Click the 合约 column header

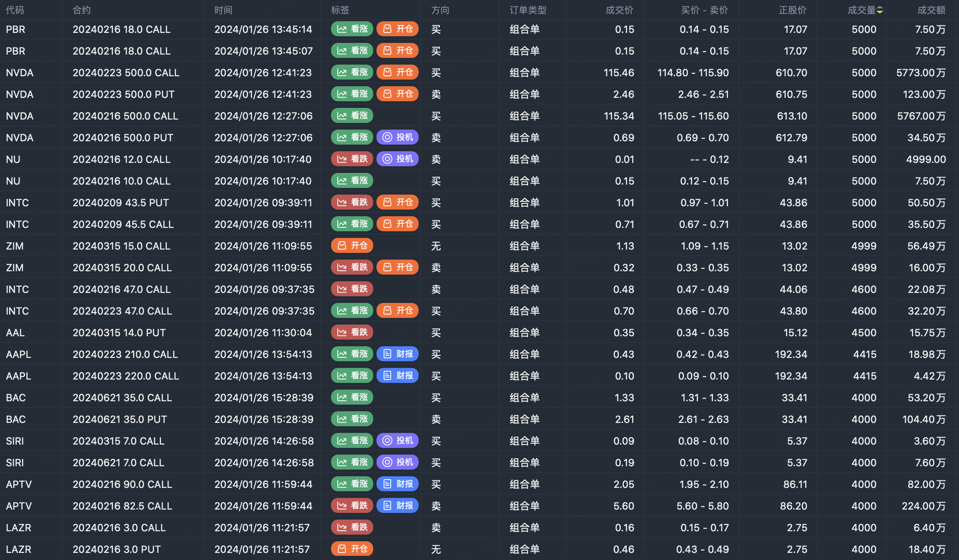tap(82, 10)
